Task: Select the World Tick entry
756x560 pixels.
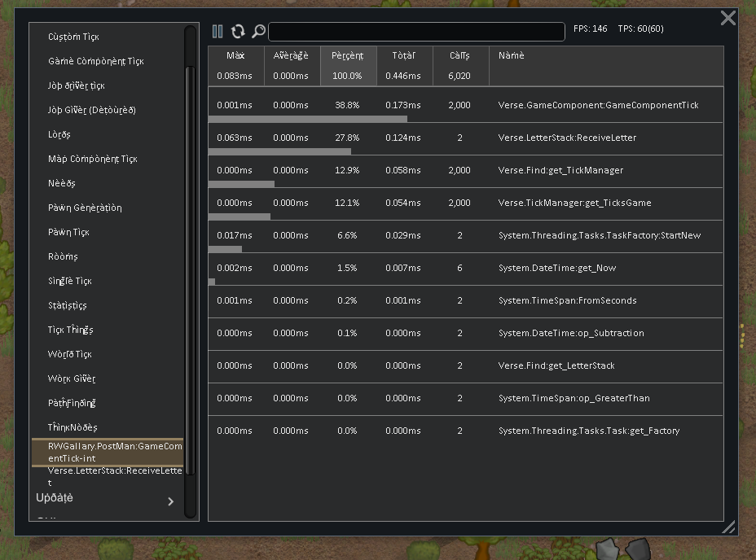Action: 69,354
